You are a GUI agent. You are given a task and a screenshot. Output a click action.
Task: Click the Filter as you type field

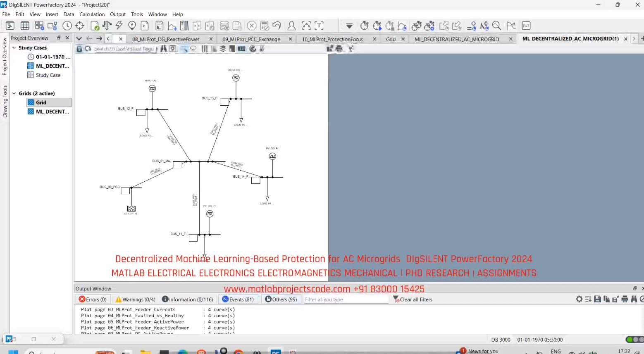point(346,299)
